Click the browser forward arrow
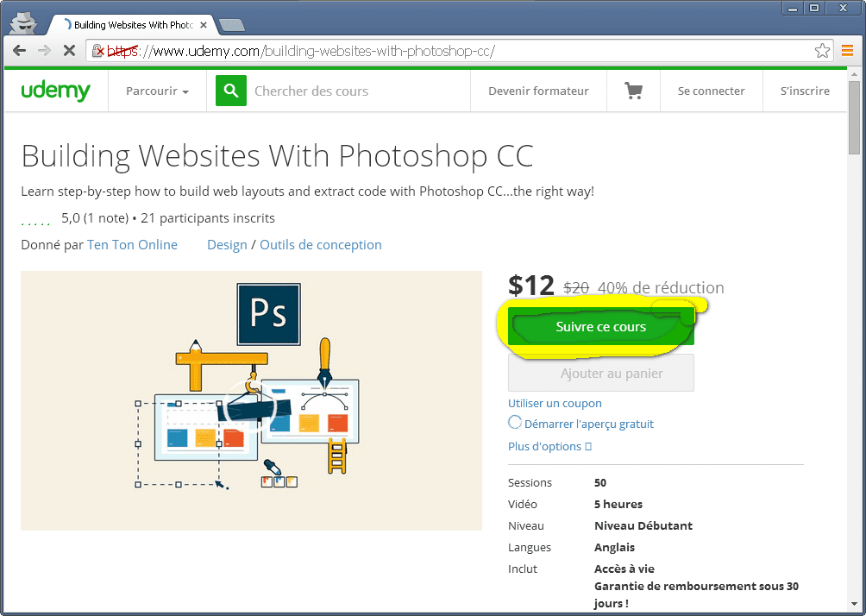Image resolution: width=866 pixels, height=616 pixels. pos(44,51)
